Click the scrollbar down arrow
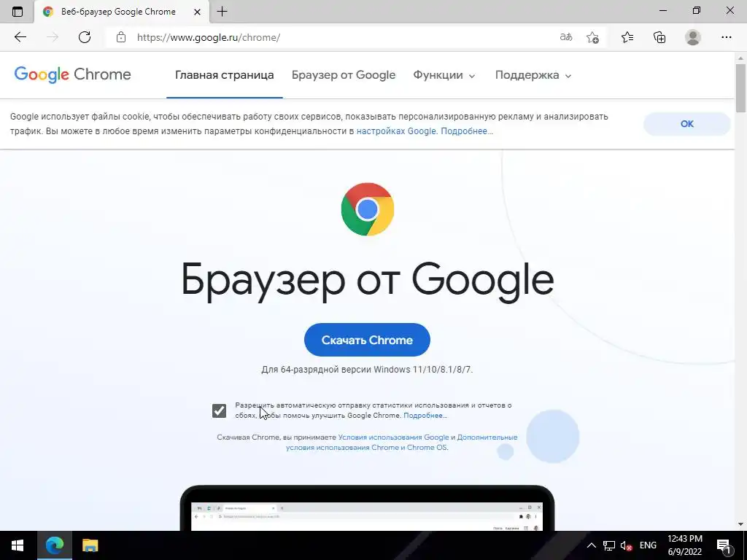747x560 pixels. tap(741, 524)
